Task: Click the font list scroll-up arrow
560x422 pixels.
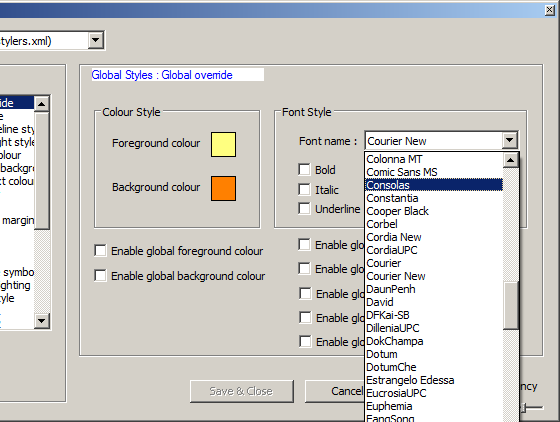Action: [x=511, y=160]
